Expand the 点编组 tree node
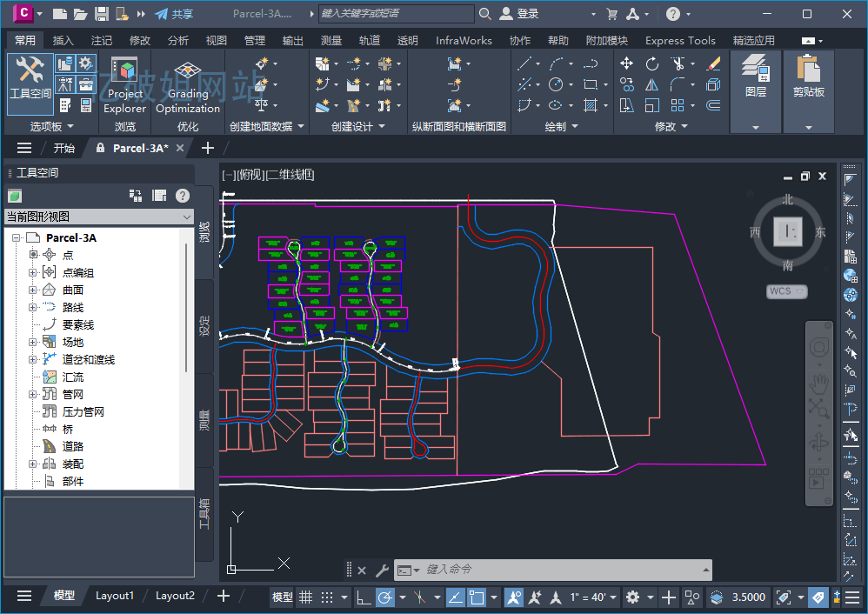Screen dimensions: 868x614 [x=33, y=272]
